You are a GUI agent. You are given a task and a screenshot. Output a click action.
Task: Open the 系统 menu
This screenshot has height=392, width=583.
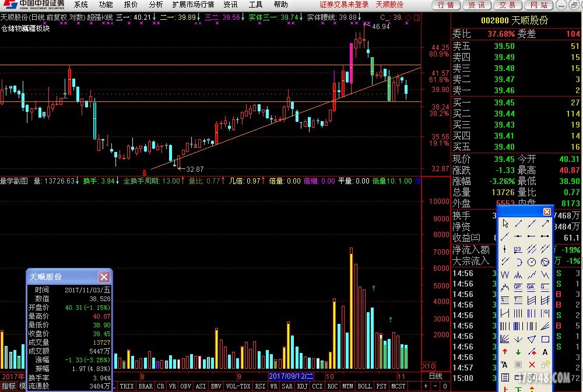[80, 5]
